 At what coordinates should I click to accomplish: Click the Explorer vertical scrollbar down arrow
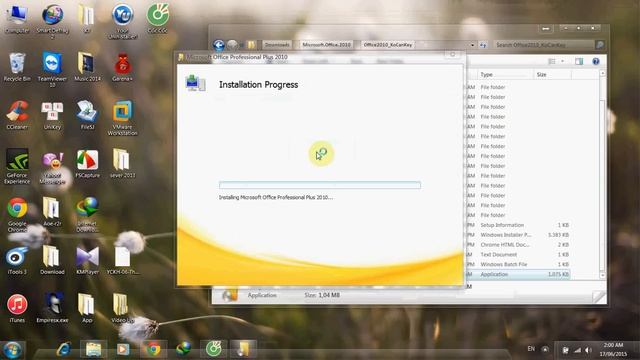(x=602, y=276)
